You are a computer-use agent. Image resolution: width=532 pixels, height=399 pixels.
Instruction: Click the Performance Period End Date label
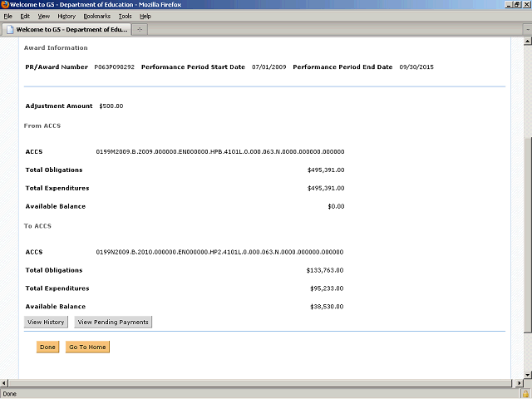coord(342,67)
